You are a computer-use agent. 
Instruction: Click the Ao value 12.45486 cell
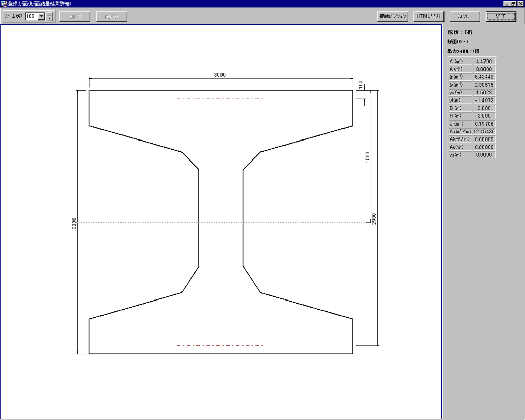click(x=484, y=132)
